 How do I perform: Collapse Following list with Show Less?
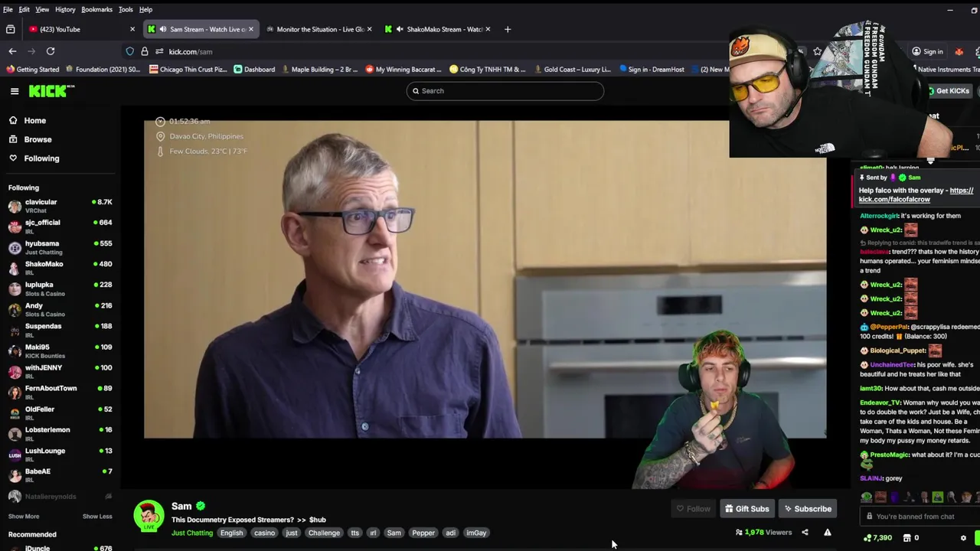tap(97, 517)
